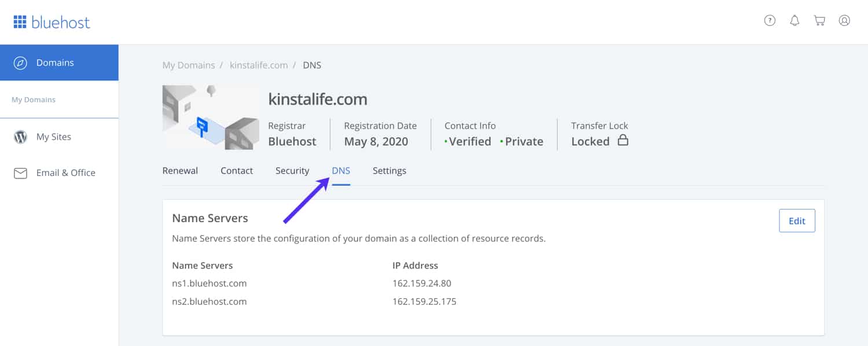The height and width of the screenshot is (346, 868).
Task: Open the Contact tab
Action: click(x=237, y=170)
